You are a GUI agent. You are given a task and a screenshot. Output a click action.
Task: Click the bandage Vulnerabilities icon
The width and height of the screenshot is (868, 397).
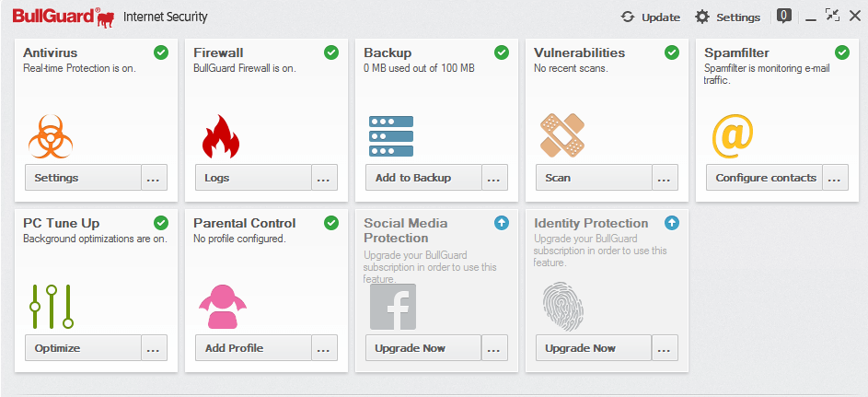561,135
